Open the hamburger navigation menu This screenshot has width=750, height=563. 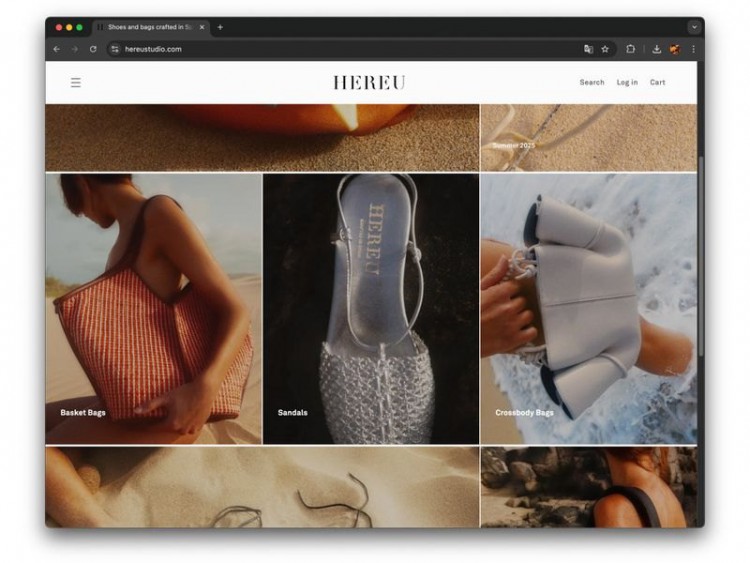[x=75, y=83]
